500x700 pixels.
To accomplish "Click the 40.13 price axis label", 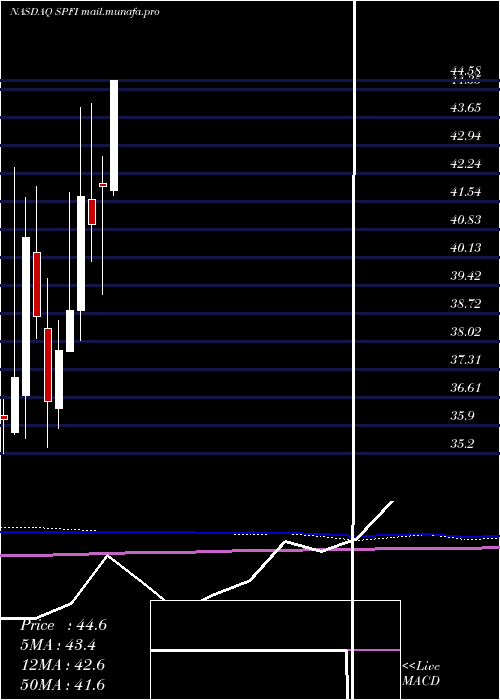I will pyautogui.click(x=466, y=248).
